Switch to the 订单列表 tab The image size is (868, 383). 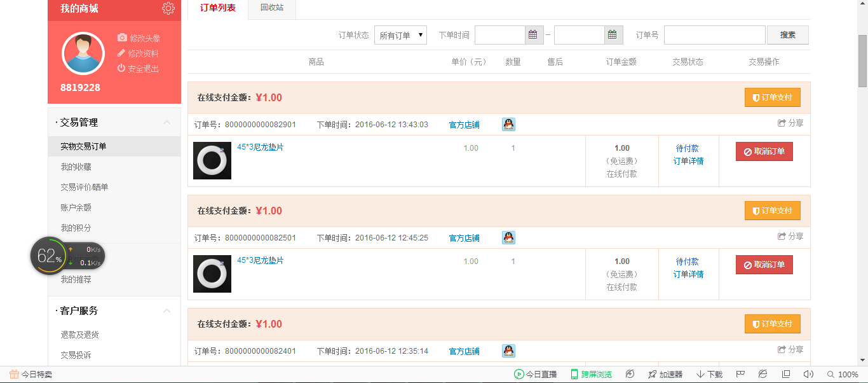coord(218,8)
